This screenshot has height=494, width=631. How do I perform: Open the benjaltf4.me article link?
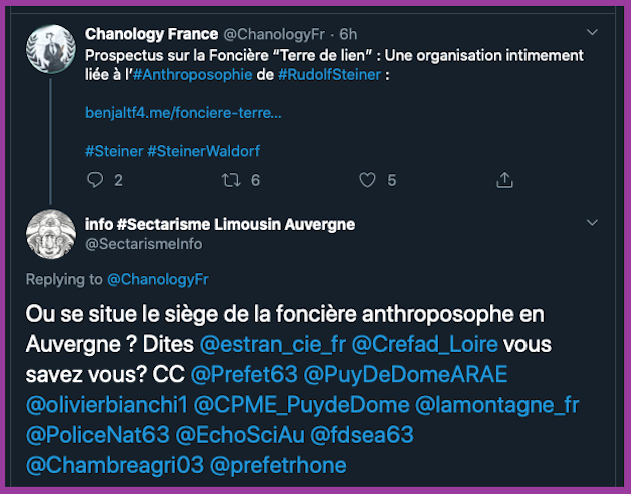(x=183, y=113)
